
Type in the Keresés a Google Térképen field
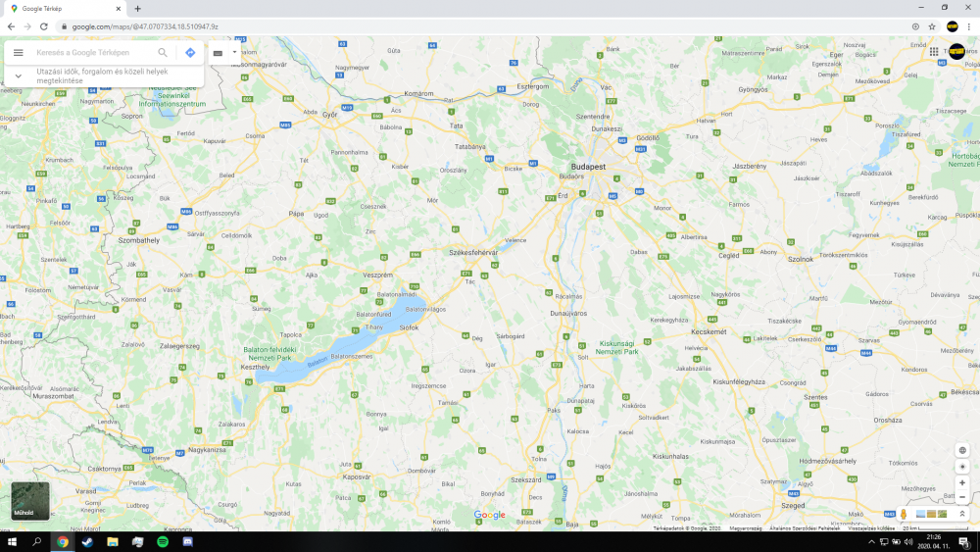pyautogui.click(x=93, y=53)
